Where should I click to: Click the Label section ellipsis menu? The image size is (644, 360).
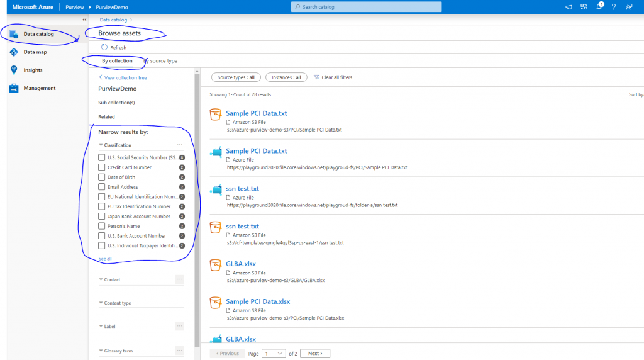[179, 326]
